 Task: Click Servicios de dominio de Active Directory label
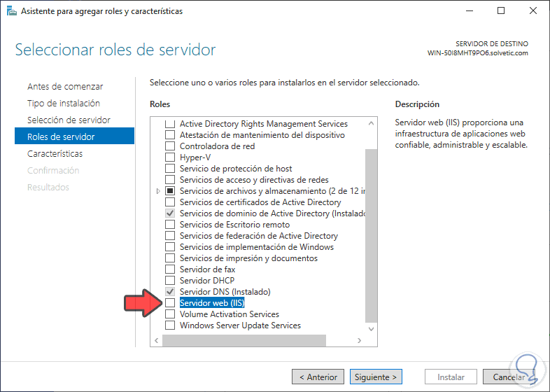pyautogui.click(x=272, y=213)
